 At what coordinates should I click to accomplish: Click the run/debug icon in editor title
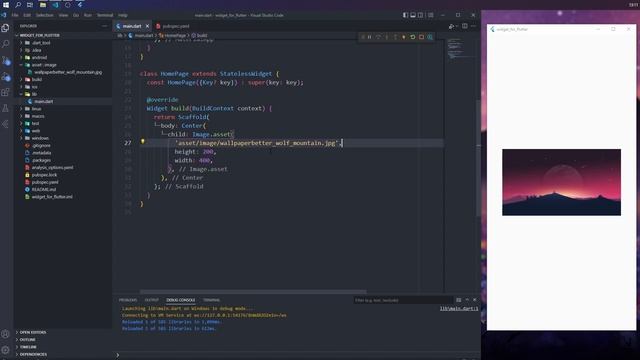pyautogui.click(x=452, y=26)
